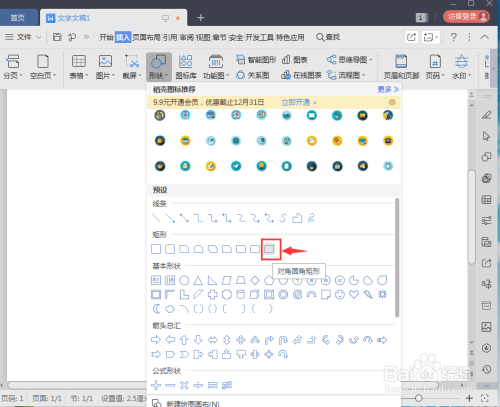
Task: Open the 页码 page number tool
Action: [435, 67]
